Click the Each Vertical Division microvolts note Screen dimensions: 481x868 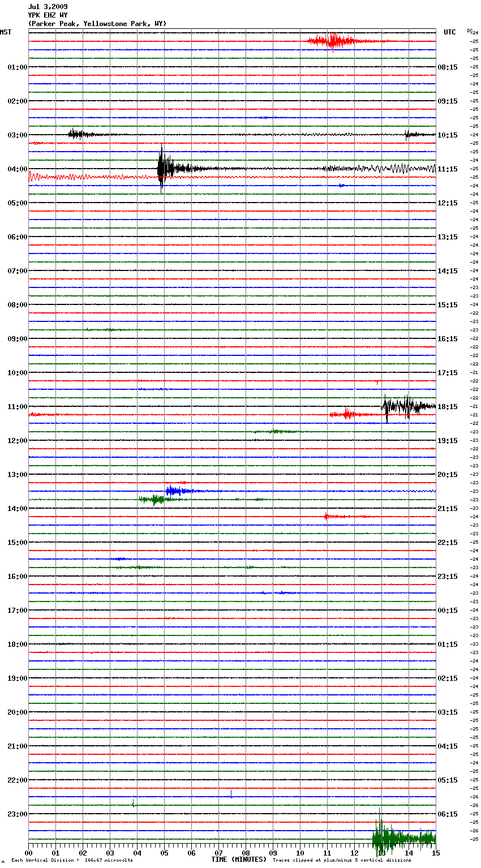click(72, 860)
